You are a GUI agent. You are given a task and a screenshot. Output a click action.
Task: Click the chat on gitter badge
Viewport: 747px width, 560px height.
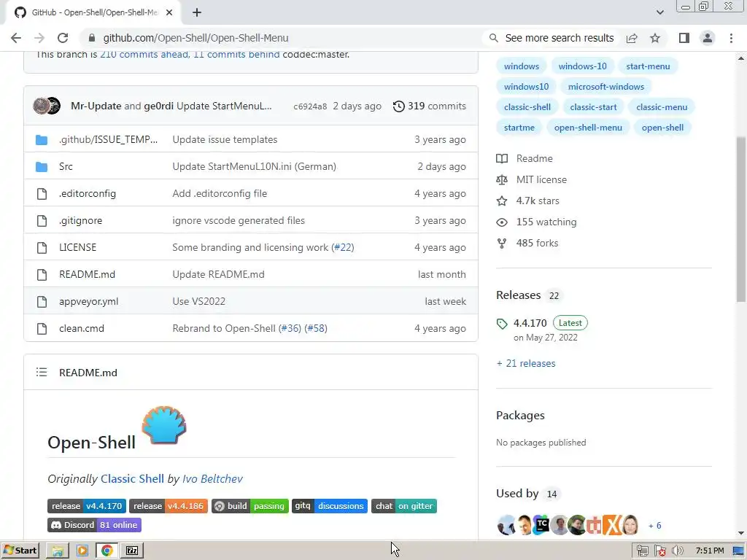[404, 506]
